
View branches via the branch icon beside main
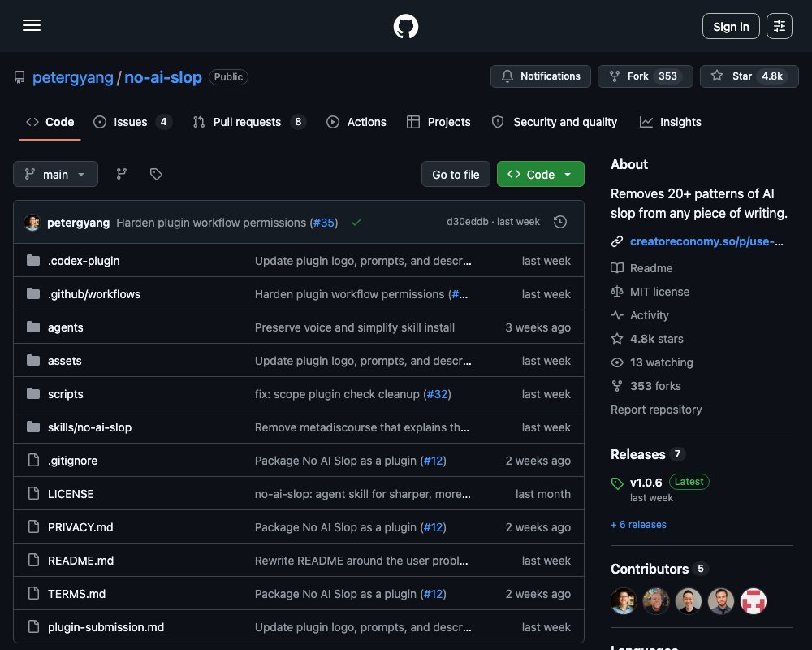point(122,174)
